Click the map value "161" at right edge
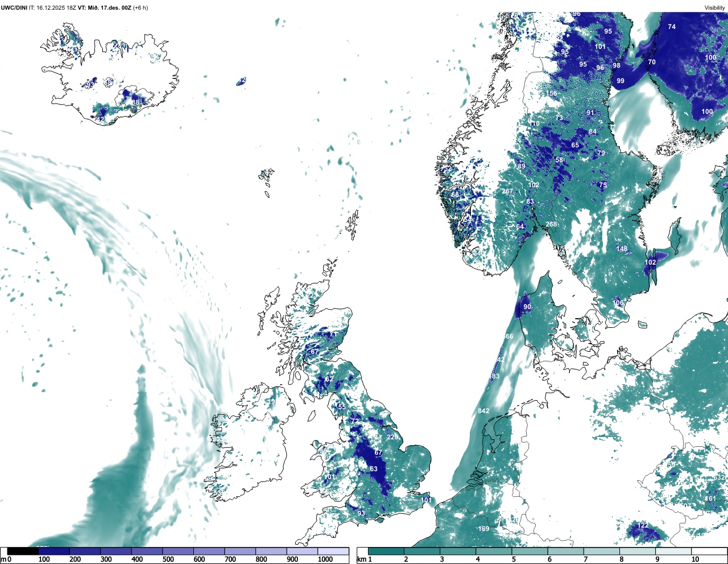 (711, 499)
